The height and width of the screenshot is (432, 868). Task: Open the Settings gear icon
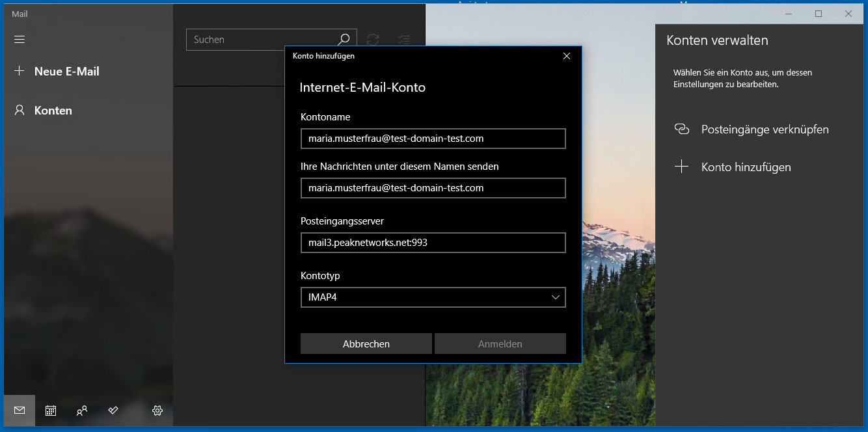pos(157,411)
